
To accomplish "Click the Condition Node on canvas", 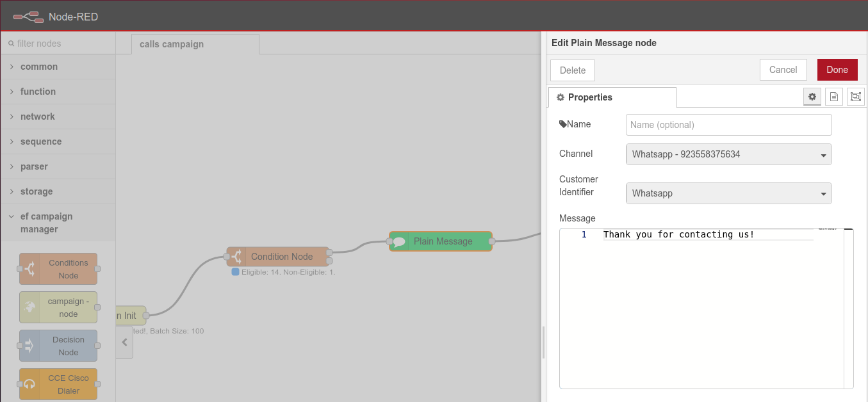I will pyautogui.click(x=278, y=257).
